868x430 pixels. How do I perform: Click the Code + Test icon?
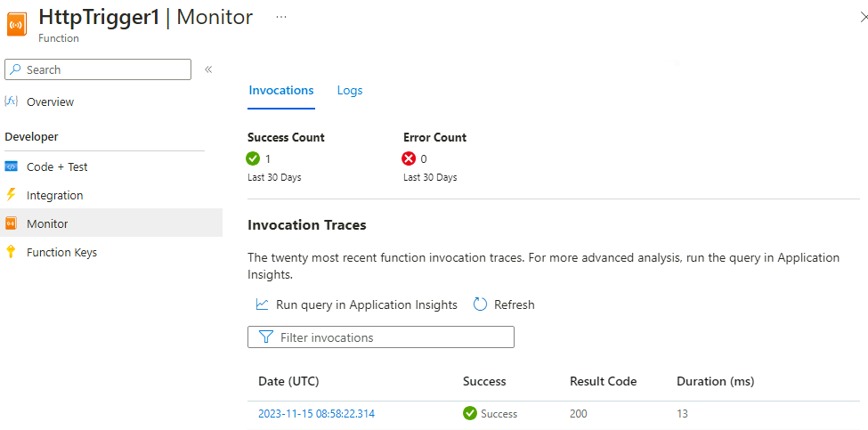click(x=12, y=166)
